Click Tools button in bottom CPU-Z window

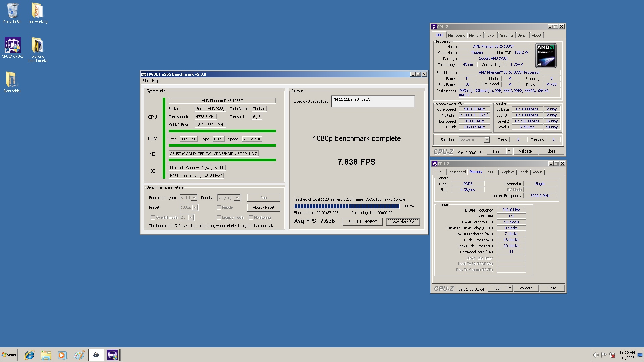[x=497, y=288]
